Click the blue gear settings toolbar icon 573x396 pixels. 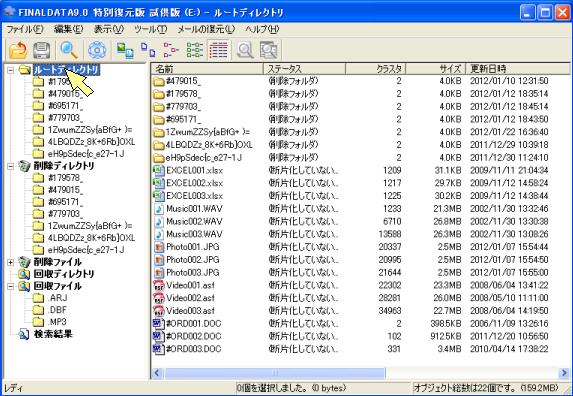pos(97,50)
